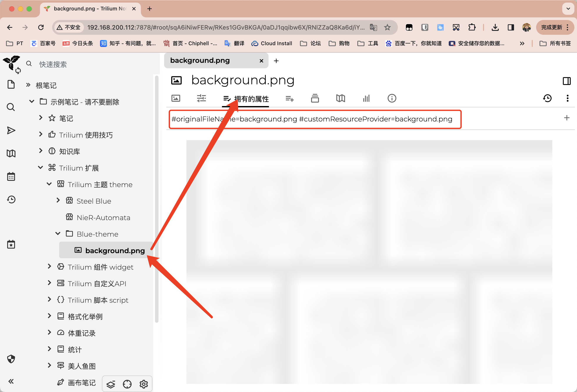This screenshot has width=577, height=392.
Task: Select NieR-Automata theme note
Action: [x=103, y=218]
